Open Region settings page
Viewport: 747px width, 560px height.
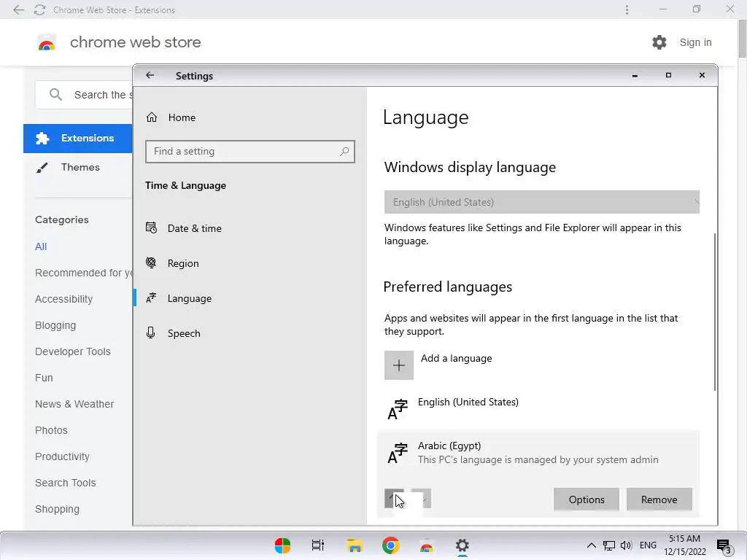(x=172, y=262)
